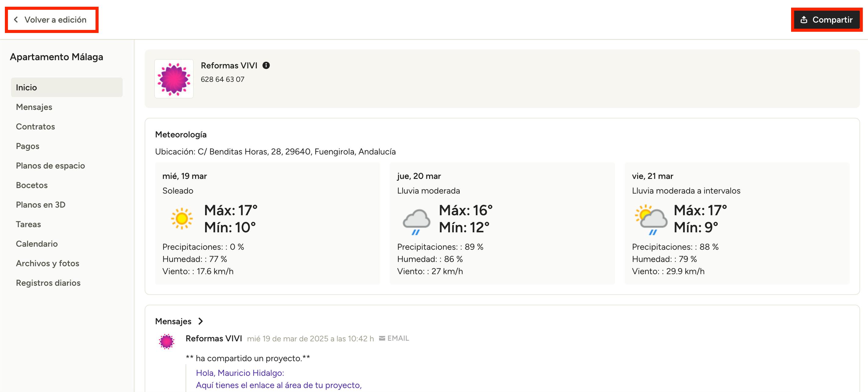Click the Reformas VIVI flower logo
Viewport: 868px width, 392px height.
pos(174,79)
